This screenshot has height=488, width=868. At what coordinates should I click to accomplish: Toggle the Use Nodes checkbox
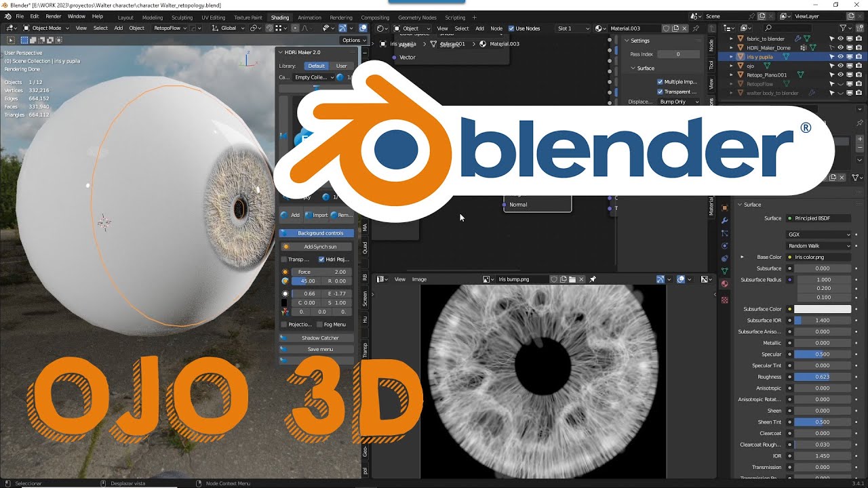point(511,28)
